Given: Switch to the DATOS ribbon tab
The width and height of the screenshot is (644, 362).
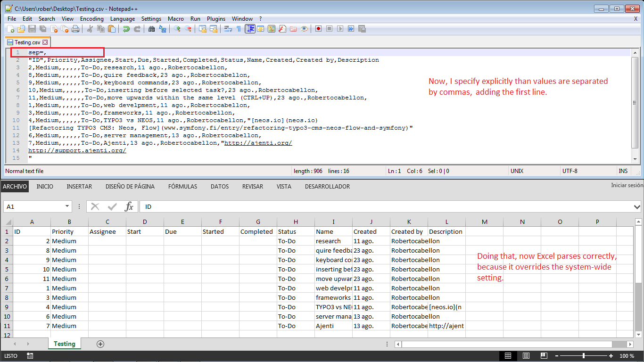Looking at the screenshot, I should [x=220, y=186].
